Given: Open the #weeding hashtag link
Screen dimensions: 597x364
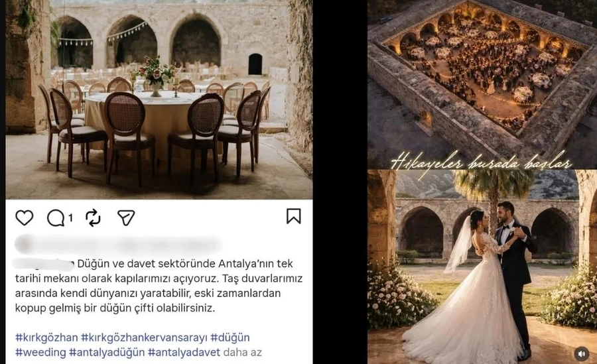Looking at the screenshot, I should click(40, 352).
